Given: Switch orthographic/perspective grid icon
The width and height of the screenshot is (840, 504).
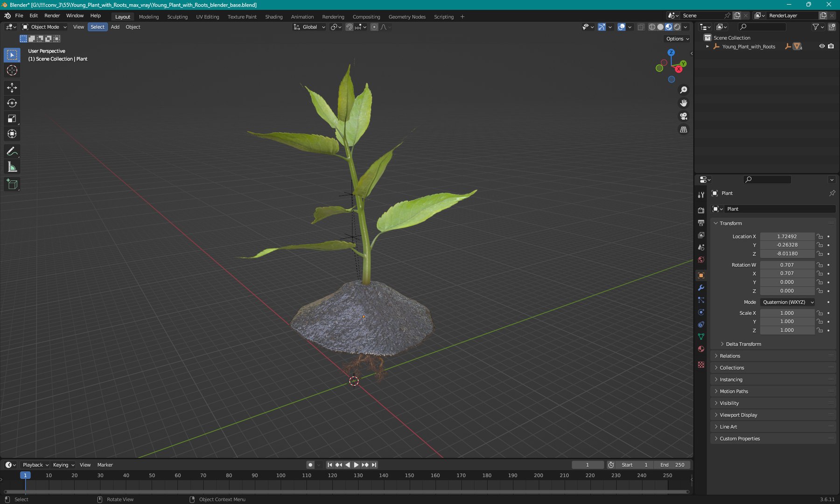Looking at the screenshot, I should (x=684, y=130).
